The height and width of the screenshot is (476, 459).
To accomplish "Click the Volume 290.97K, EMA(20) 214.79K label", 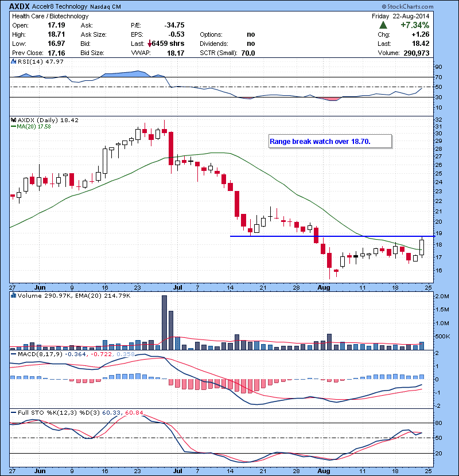I will pyautogui.click(x=74, y=295).
